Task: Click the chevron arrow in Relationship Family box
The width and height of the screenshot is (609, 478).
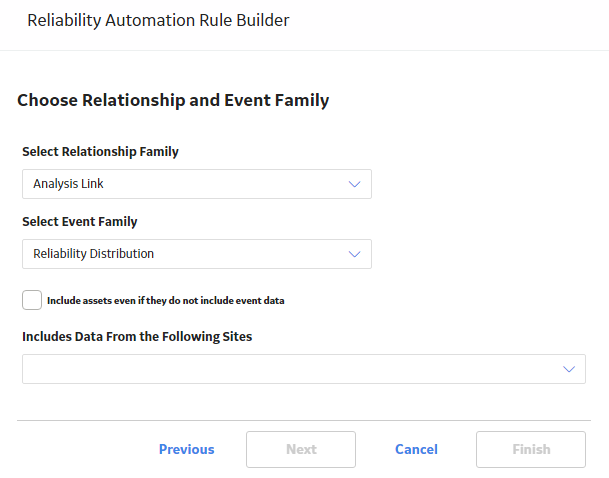Action: pyautogui.click(x=354, y=184)
